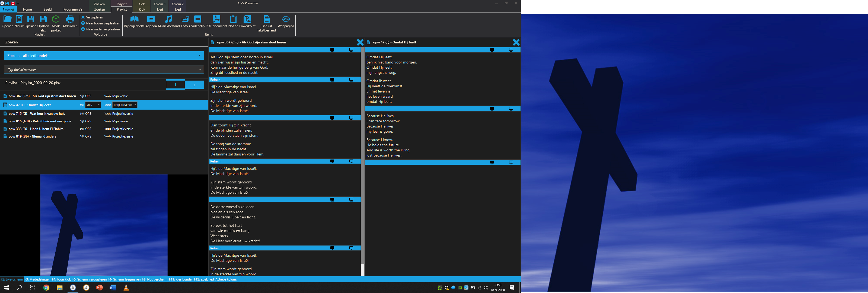Viewport: 868px width, 293px height.
Task: Insert a Videoclip item
Action: 198,21
